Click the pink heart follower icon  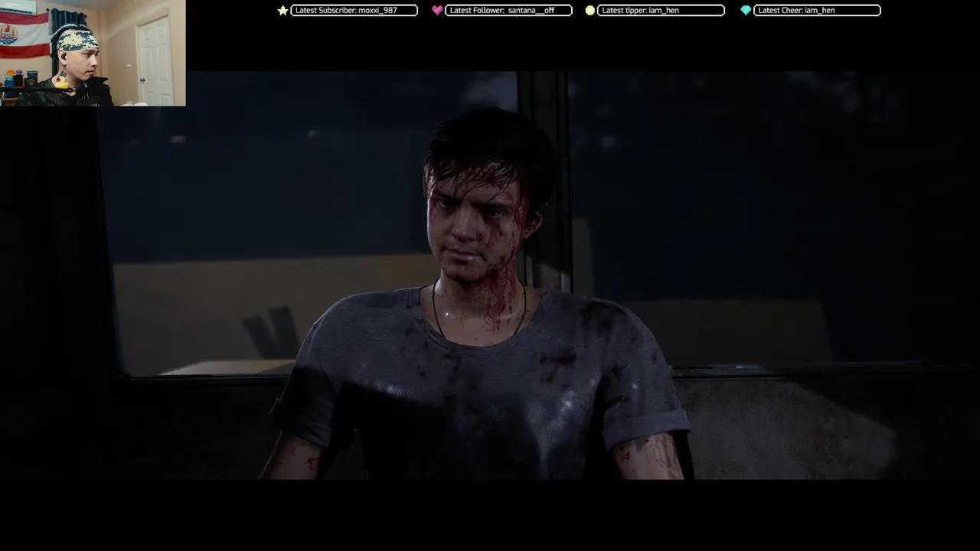[437, 11]
